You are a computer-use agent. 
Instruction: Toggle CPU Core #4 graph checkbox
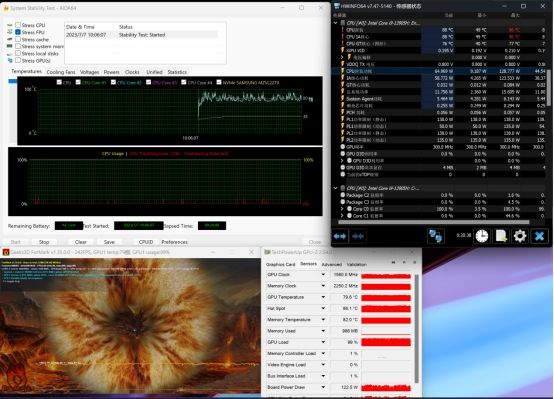(184, 82)
